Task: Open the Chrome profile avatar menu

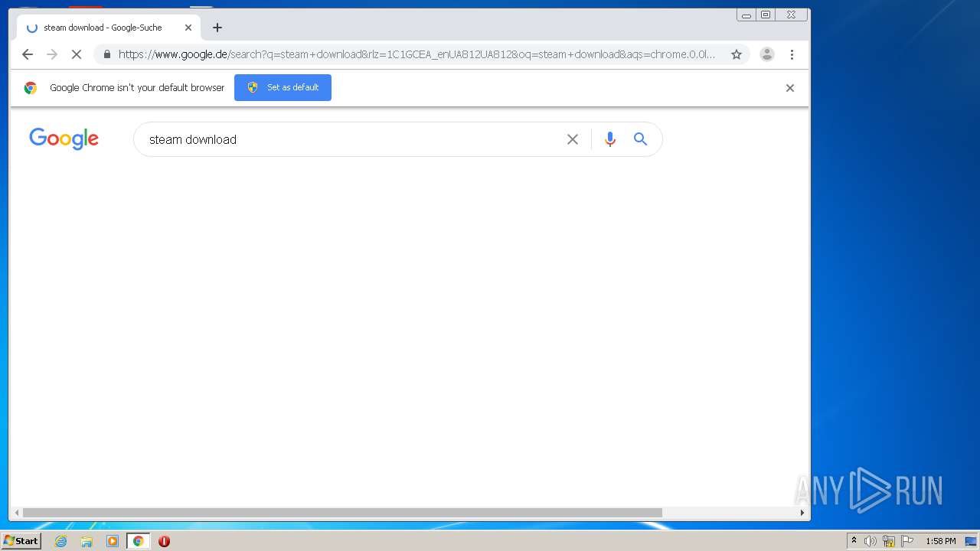Action: 767,54
